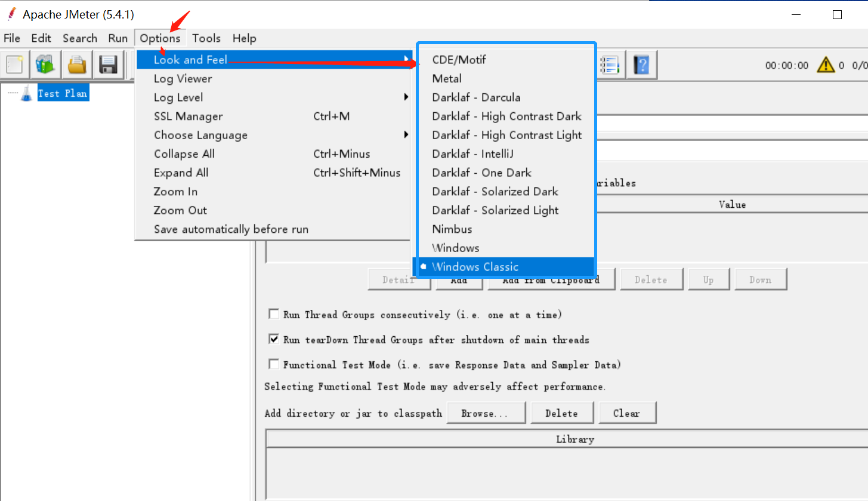Screen dimensions: 868x501
Task: Select Metal look and feel
Action: click(506, 79)
